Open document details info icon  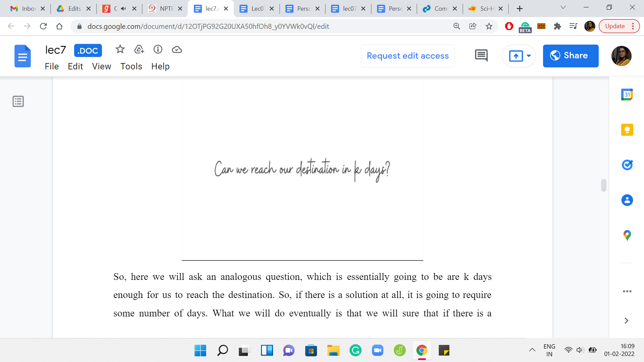coord(158,50)
